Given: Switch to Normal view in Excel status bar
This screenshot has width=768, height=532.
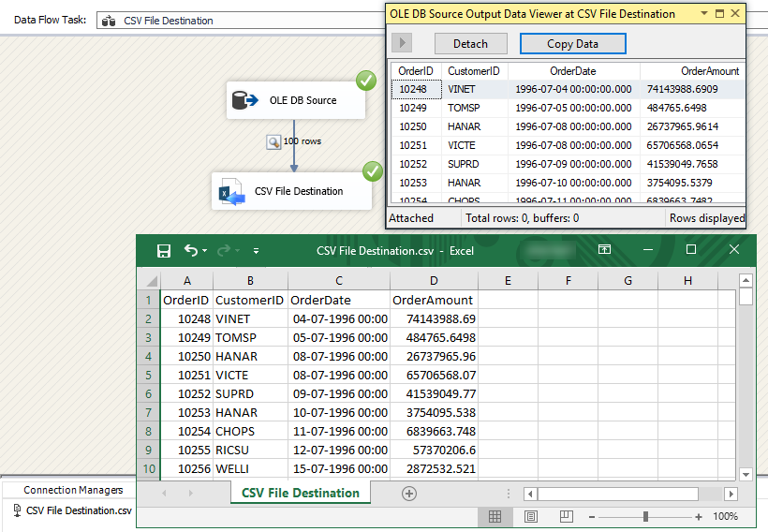Looking at the screenshot, I should point(495,516).
